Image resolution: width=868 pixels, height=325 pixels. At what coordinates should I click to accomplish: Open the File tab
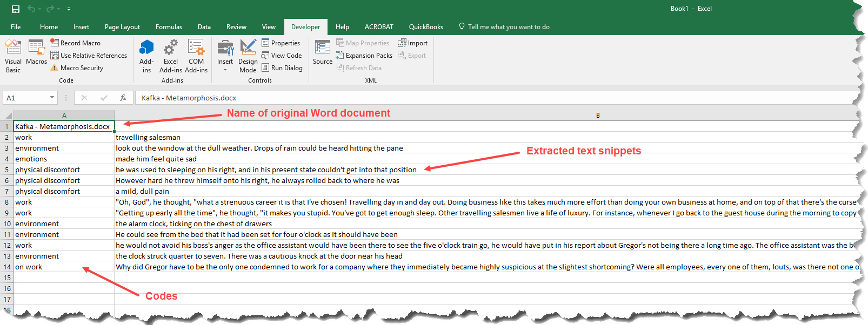(x=16, y=26)
